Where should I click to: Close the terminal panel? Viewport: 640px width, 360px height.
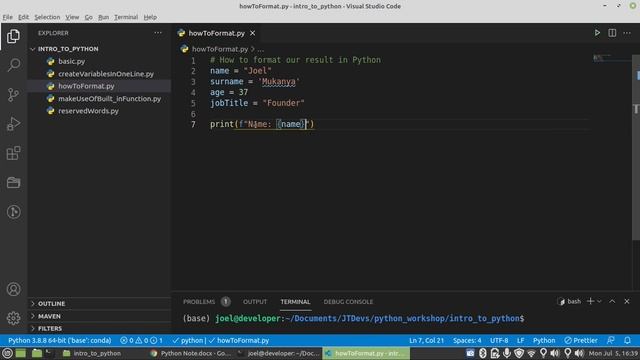pyautogui.click(x=627, y=301)
